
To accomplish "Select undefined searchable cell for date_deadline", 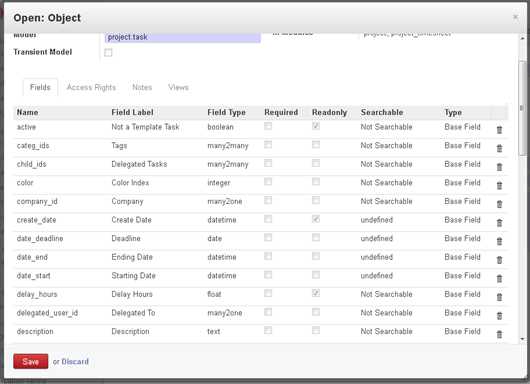I will pos(377,239).
